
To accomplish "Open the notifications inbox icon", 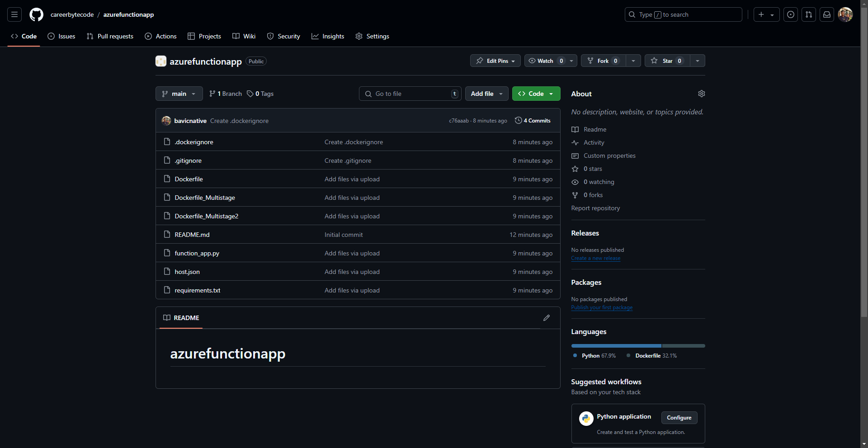I will [827, 14].
